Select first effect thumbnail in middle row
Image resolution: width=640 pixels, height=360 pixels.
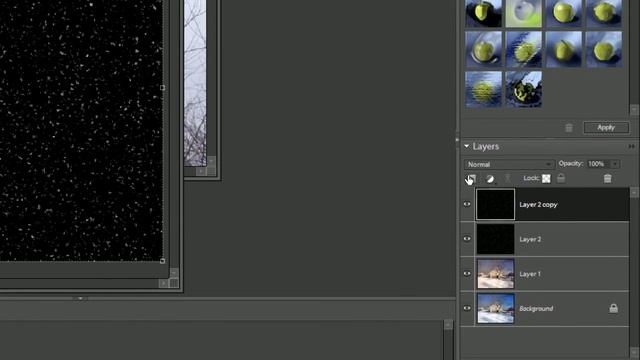click(x=483, y=49)
